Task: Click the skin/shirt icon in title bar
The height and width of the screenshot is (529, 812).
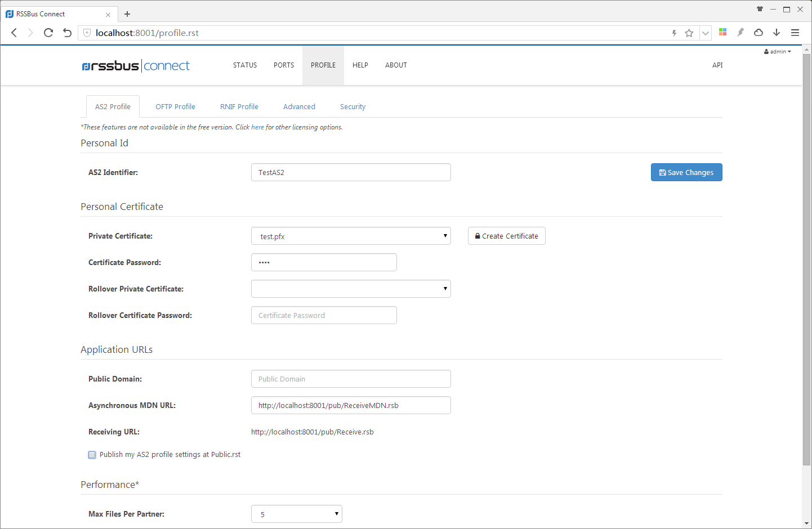Action: click(760, 9)
